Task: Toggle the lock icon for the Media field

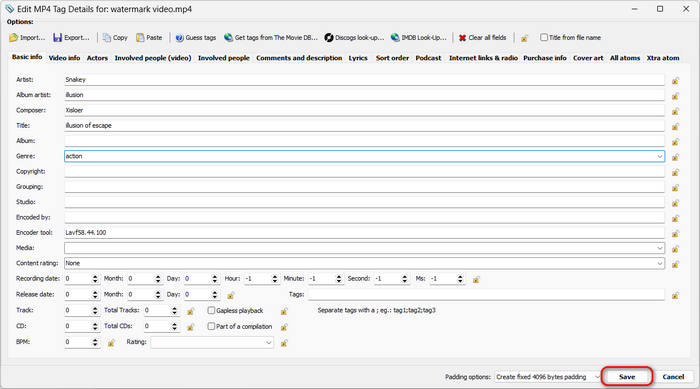Action: [x=675, y=249]
